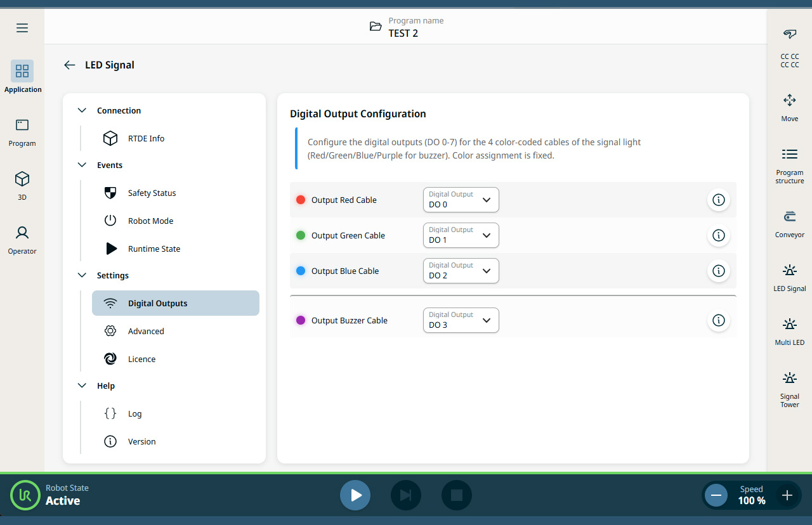Open the Green Cable digital output dropdown
The width and height of the screenshot is (812, 525).
click(x=461, y=235)
